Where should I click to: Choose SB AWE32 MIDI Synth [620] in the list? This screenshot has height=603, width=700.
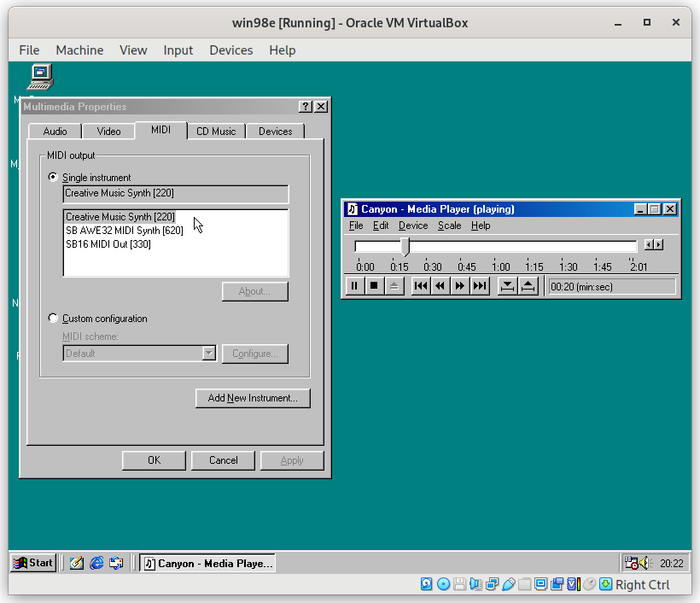(x=125, y=231)
